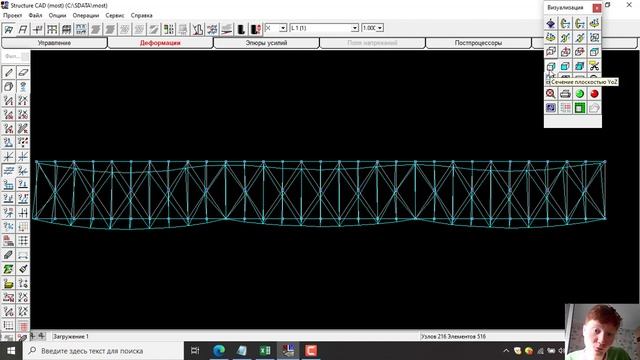The width and height of the screenshot is (640, 360).
Task: Click the first icon on the deformation toolbar
Action: pos(9,29)
